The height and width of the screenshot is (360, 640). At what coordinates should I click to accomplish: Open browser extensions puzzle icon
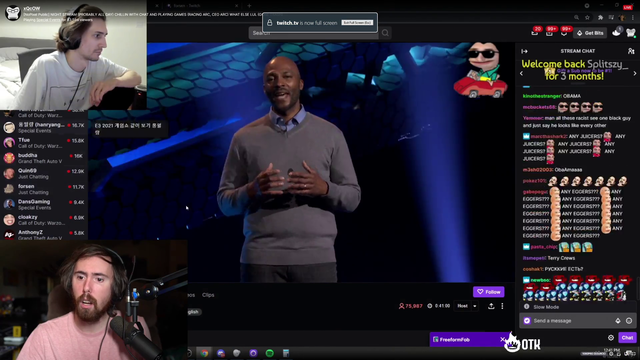click(600, 17)
